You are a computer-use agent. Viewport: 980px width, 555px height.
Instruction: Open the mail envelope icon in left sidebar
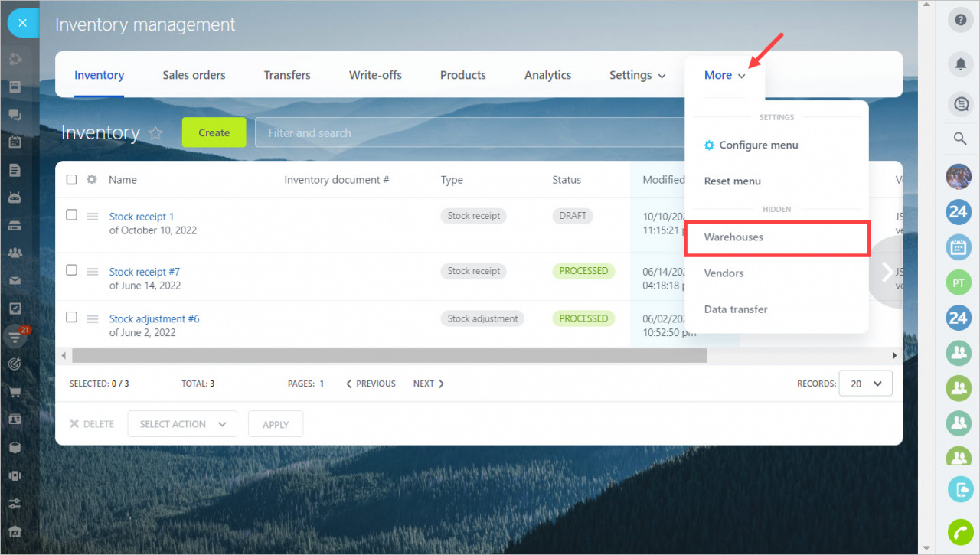click(15, 281)
